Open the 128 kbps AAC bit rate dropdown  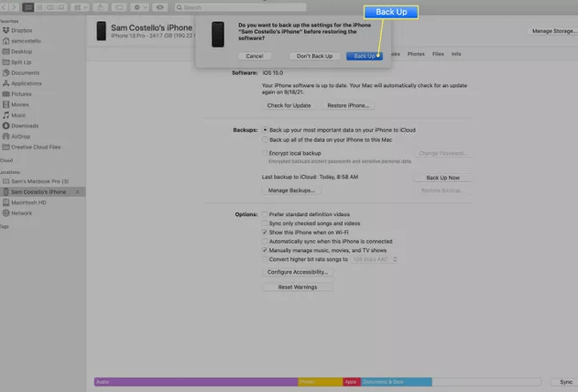click(374, 259)
